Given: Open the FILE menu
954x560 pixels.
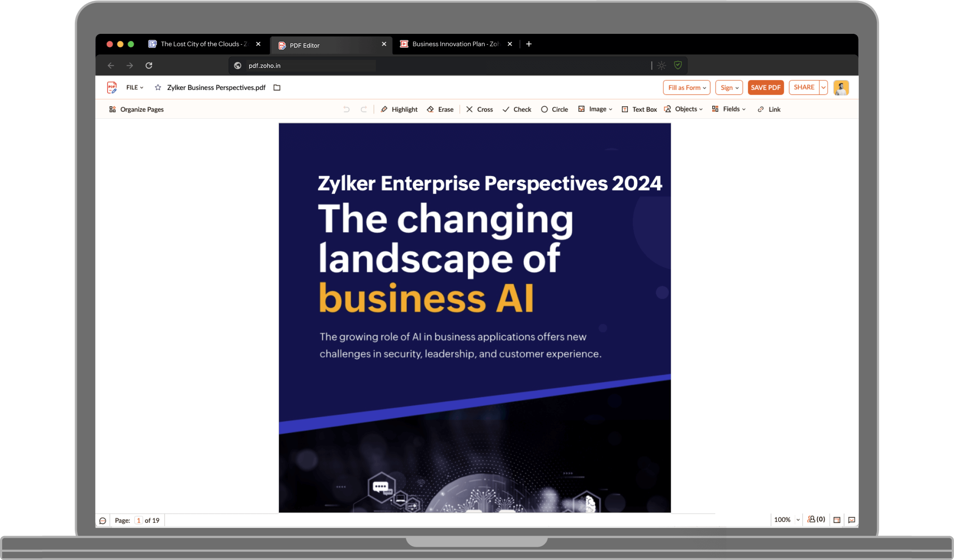Looking at the screenshot, I should point(135,87).
